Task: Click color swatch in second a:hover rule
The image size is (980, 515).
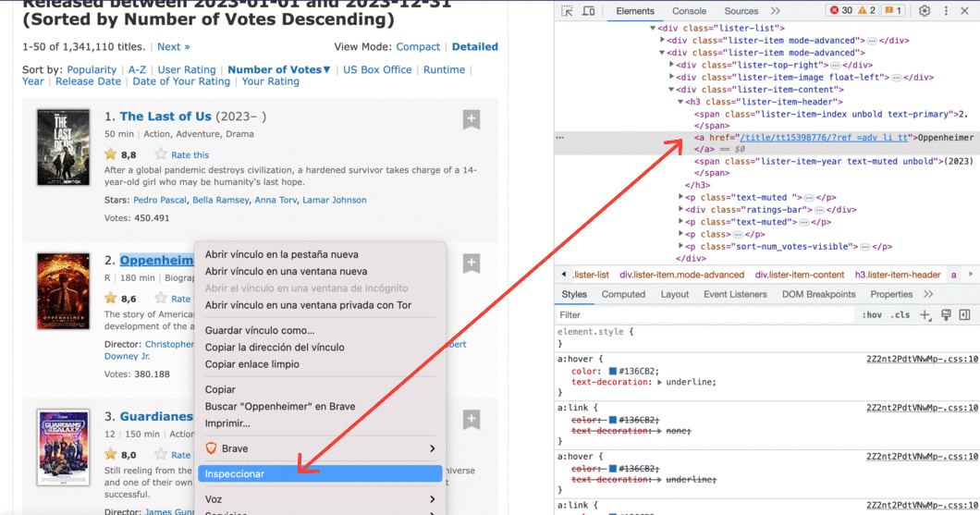Action: (x=612, y=469)
